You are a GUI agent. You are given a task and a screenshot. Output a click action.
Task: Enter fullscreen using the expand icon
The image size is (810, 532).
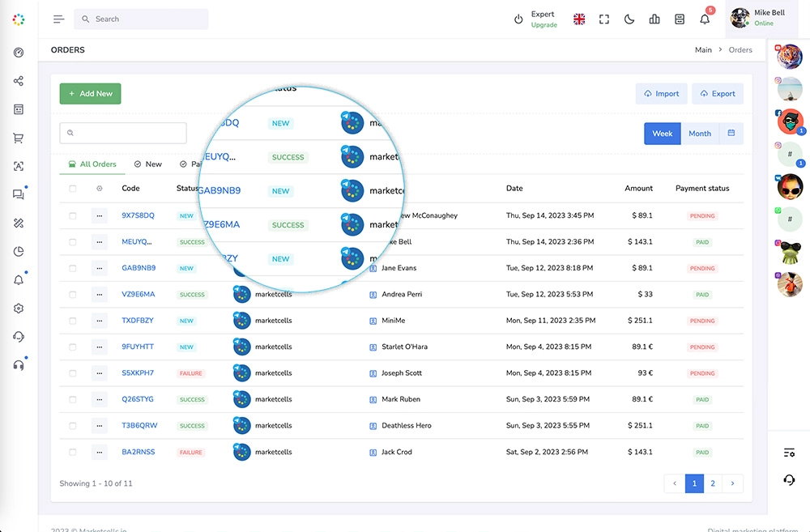click(604, 19)
